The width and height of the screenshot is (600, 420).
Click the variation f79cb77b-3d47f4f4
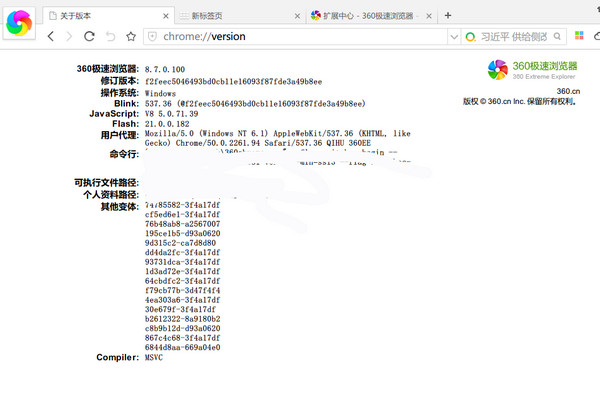[183, 291]
